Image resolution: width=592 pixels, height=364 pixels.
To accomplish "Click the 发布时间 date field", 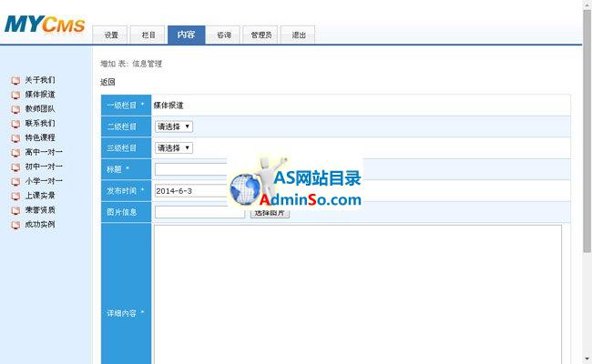I will point(191,191).
